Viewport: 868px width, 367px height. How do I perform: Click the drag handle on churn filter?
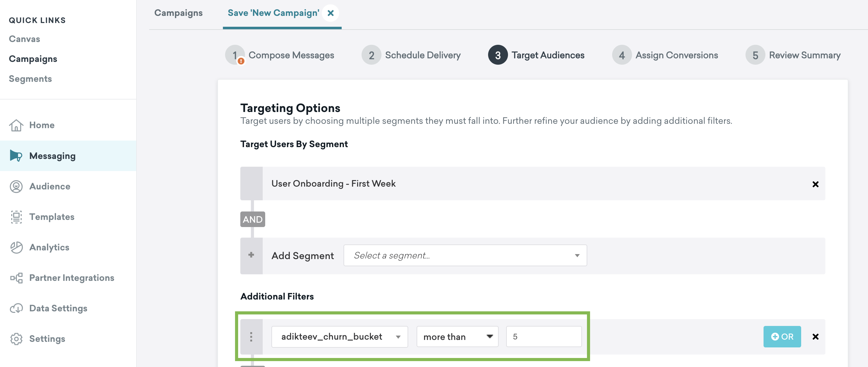coord(252,336)
